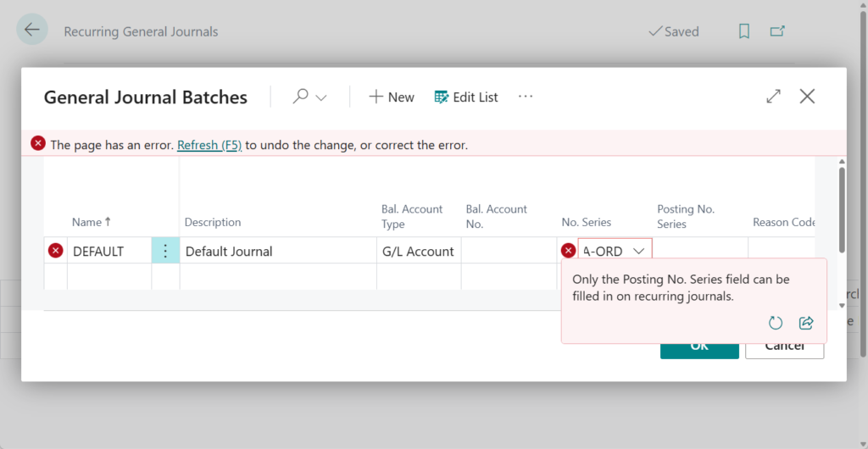The width and height of the screenshot is (868, 449).
Task: Open the Bal. Account Type field
Action: tap(418, 251)
